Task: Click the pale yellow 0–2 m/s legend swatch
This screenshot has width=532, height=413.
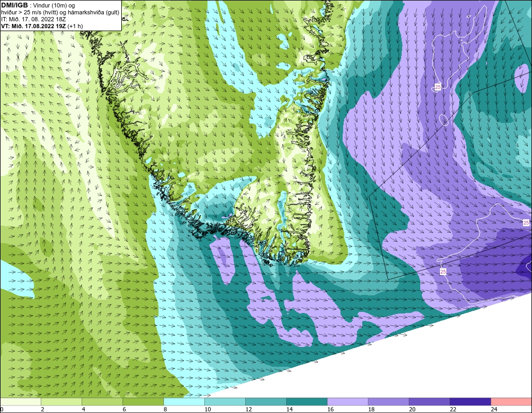Action: pos(20,402)
